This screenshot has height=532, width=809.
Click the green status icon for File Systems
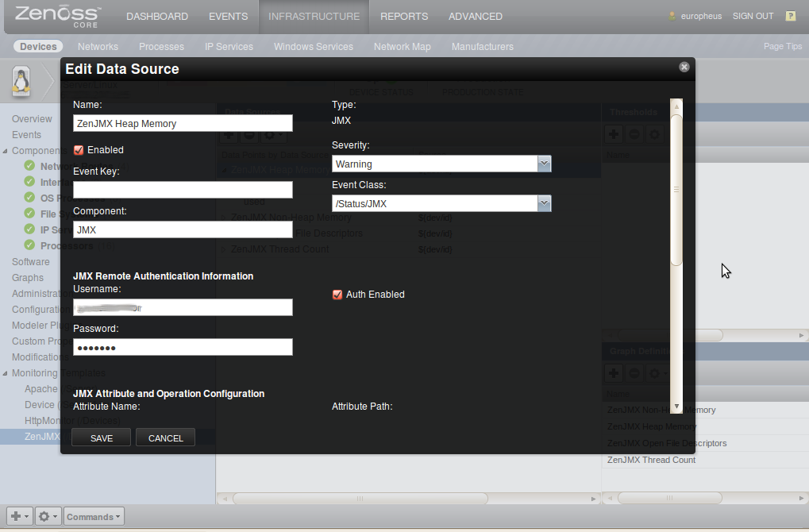click(30, 213)
